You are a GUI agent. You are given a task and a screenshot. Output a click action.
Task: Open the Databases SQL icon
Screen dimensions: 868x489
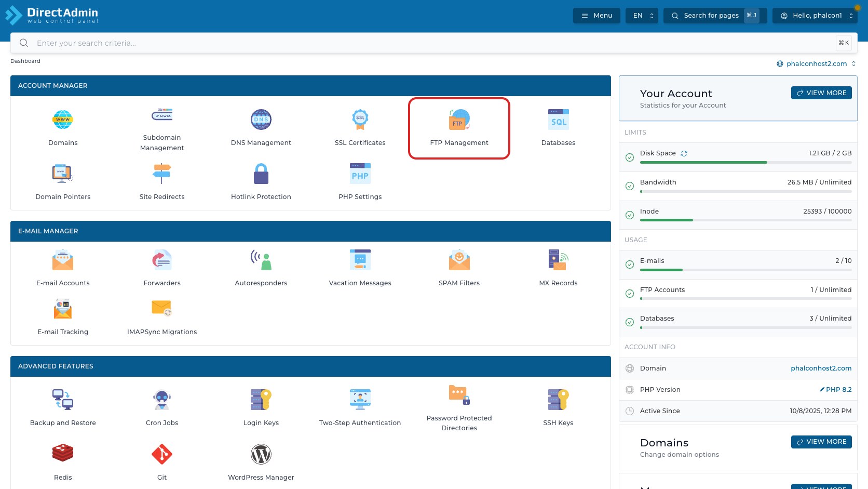tap(559, 120)
